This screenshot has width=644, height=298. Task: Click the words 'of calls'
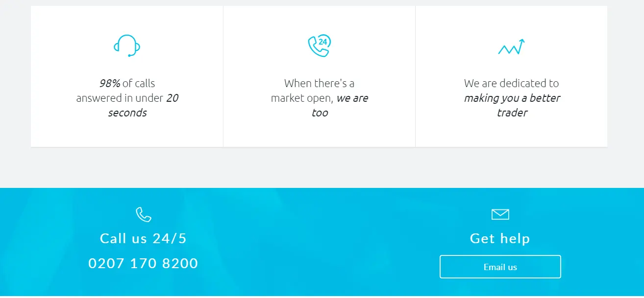tap(139, 83)
